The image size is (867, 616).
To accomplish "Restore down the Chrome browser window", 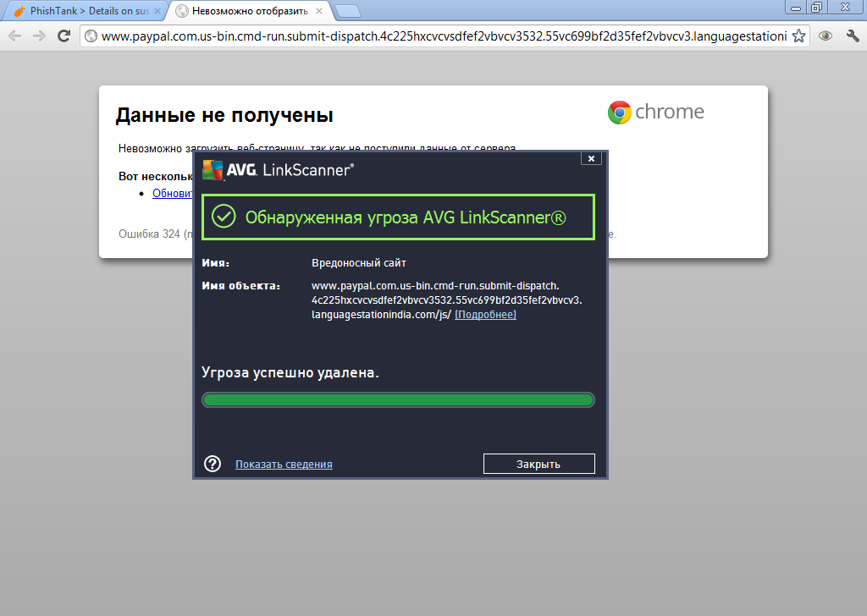I will pyautogui.click(x=816, y=8).
